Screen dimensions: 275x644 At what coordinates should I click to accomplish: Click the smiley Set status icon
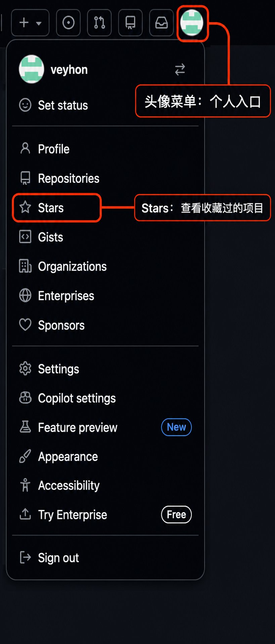pyautogui.click(x=25, y=105)
